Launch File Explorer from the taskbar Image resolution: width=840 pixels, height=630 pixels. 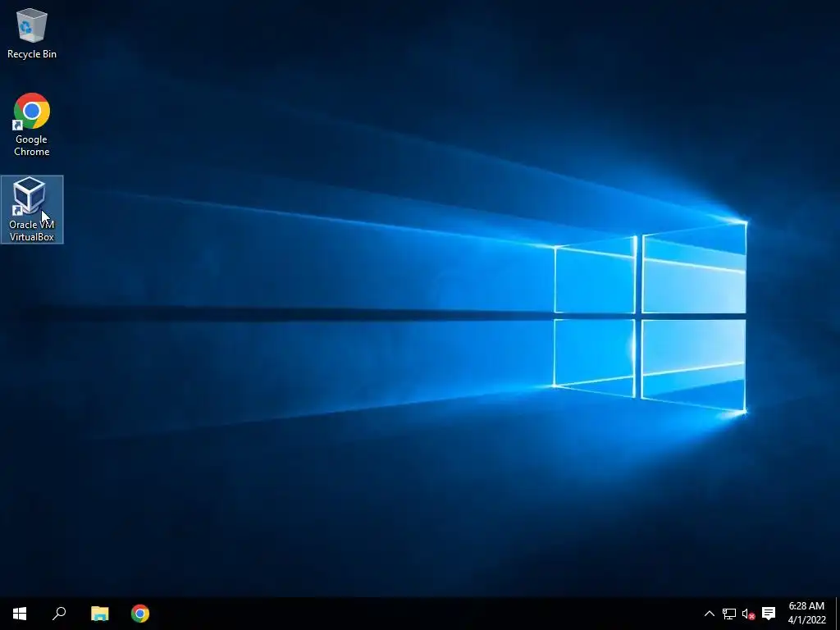click(x=99, y=614)
